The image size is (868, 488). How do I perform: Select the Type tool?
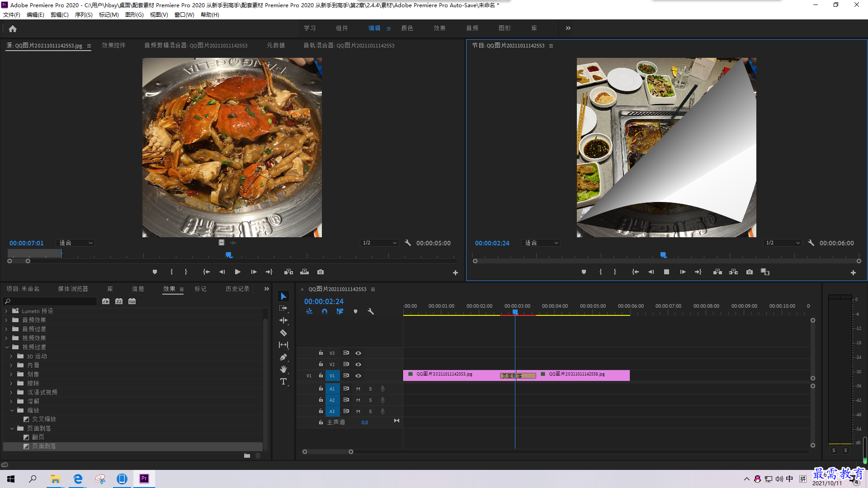click(x=283, y=381)
